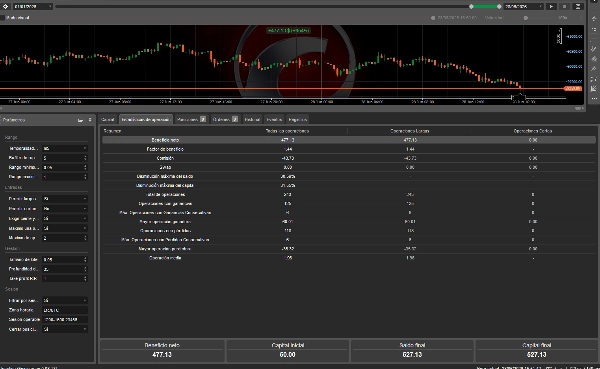Click the Operaciones Largas column header
The width and height of the screenshot is (600, 369).
pyautogui.click(x=409, y=131)
